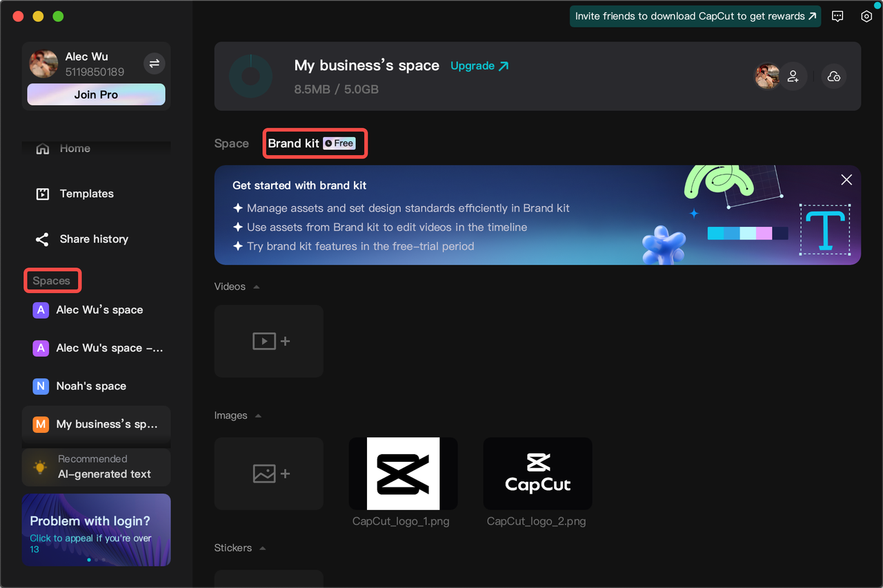Screen dimensions: 883x588
Task: Close the Get started with brand kit banner
Action: tap(846, 180)
